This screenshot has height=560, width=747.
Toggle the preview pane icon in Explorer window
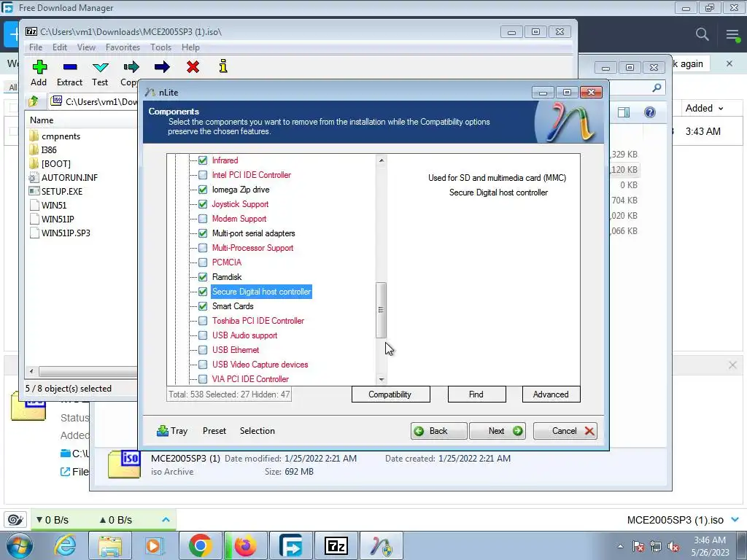click(x=624, y=112)
